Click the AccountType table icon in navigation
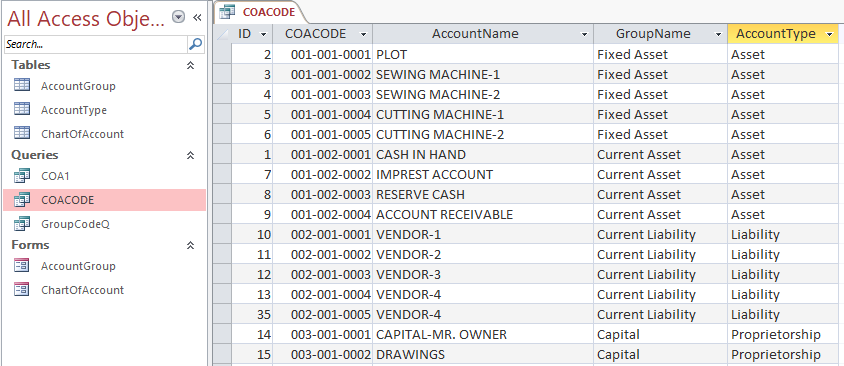 22,109
